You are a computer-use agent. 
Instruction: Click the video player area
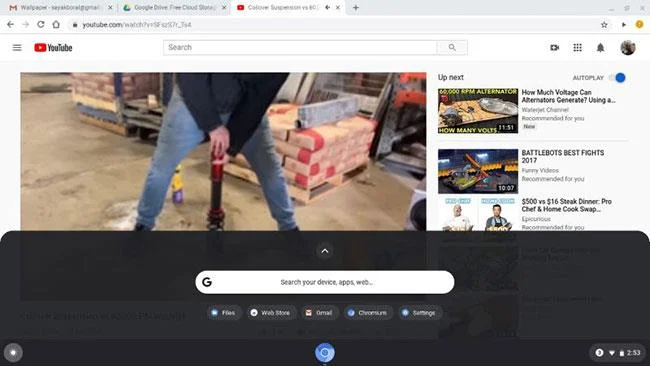point(223,151)
